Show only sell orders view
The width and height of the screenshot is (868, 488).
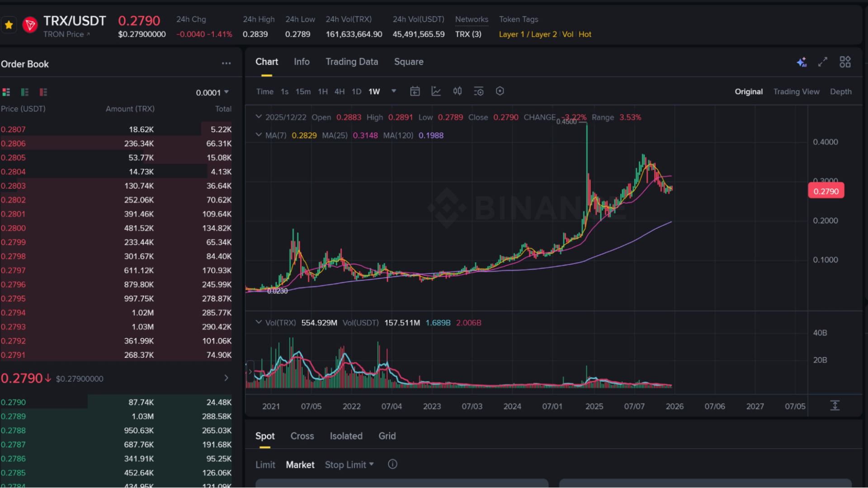pyautogui.click(x=43, y=92)
